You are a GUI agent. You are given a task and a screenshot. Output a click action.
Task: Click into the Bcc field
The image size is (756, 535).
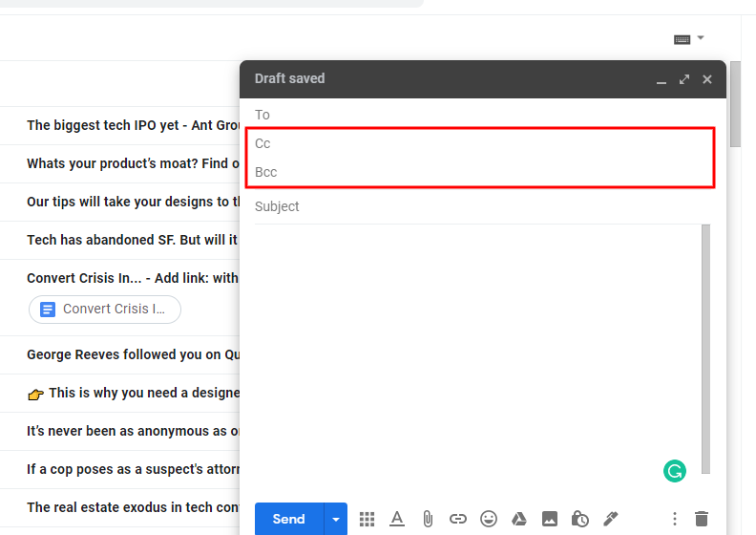(x=482, y=172)
